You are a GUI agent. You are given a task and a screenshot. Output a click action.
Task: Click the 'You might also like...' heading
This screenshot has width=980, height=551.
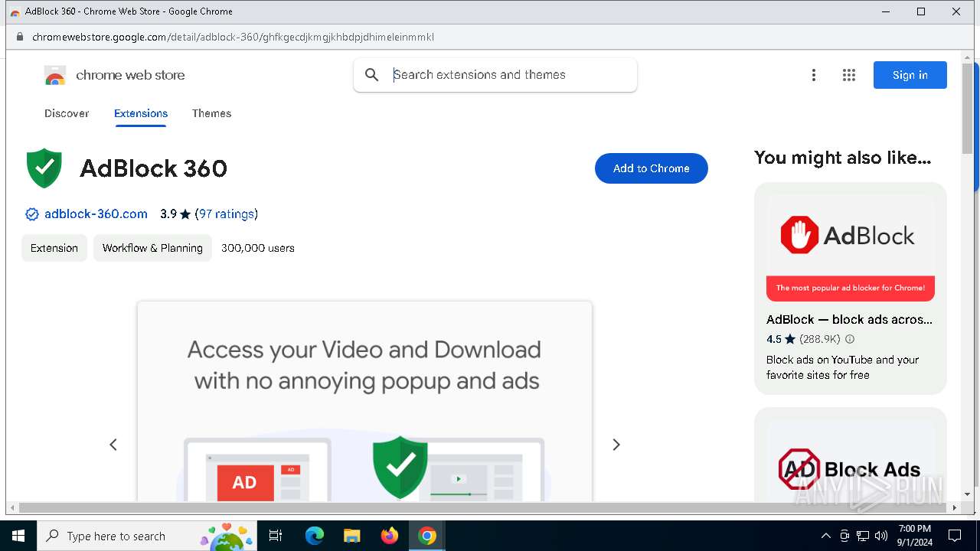coord(842,158)
